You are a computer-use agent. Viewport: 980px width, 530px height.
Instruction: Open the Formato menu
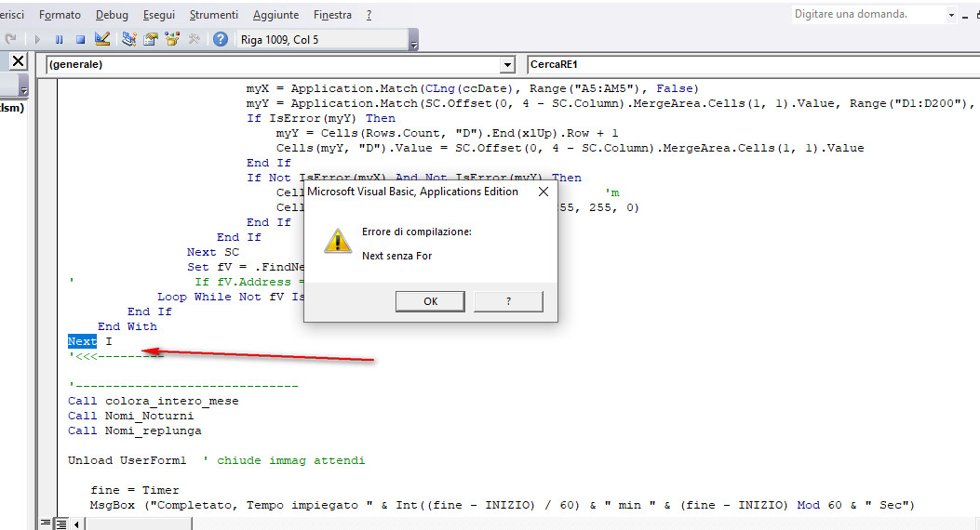(x=60, y=14)
